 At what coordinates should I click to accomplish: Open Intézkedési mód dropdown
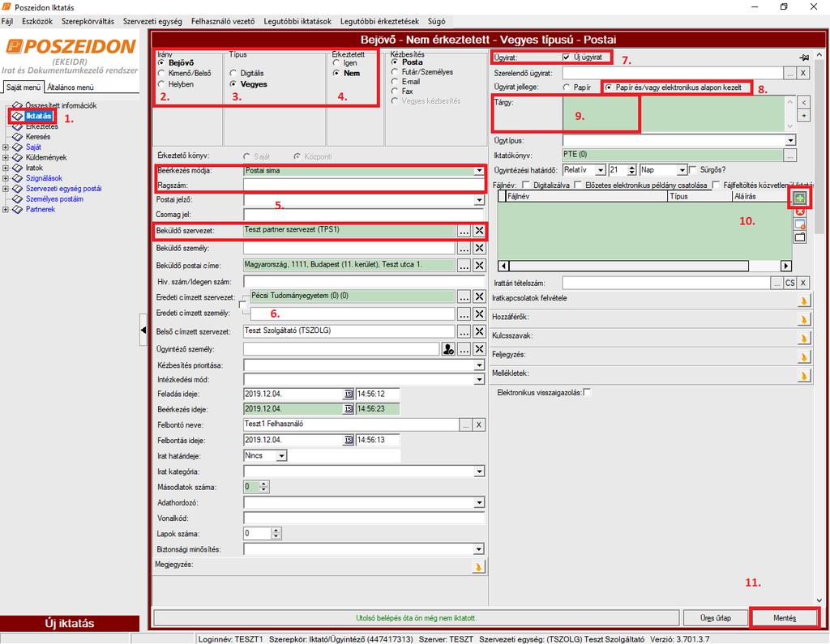click(479, 379)
